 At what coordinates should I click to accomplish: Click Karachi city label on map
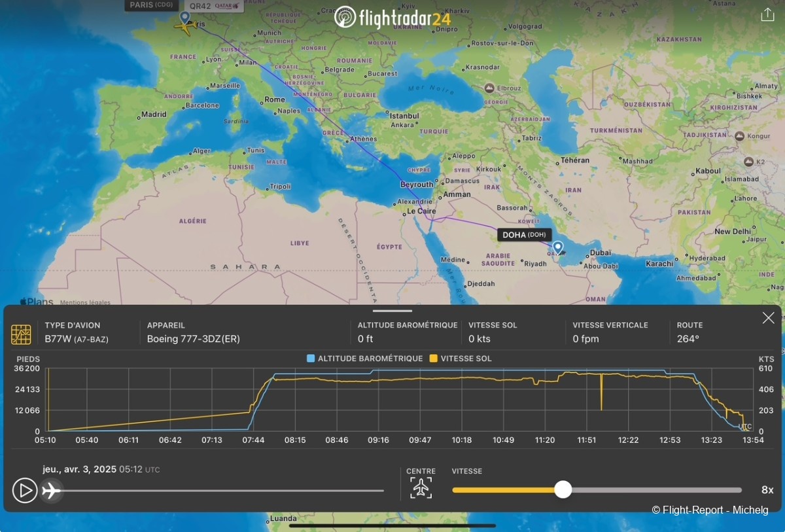coord(659,264)
